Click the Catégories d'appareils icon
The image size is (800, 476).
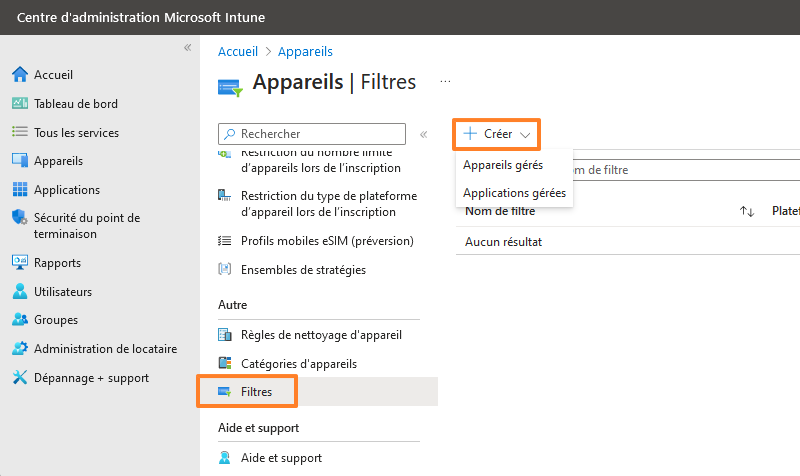coord(224,363)
